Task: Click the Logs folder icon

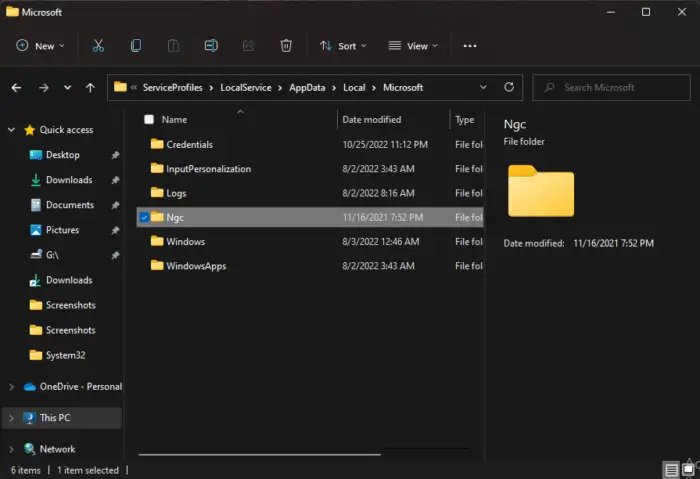Action: point(157,192)
